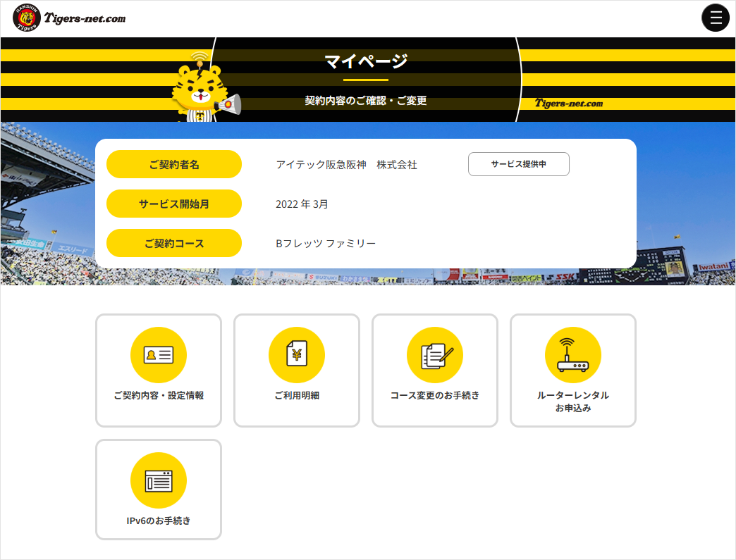Click the ご契約コース yellow label

pyautogui.click(x=173, y=243)
